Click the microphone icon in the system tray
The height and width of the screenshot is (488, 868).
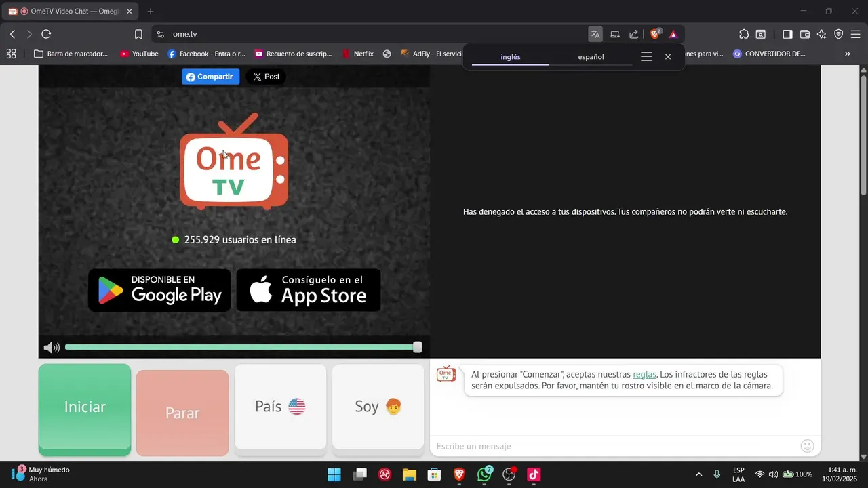click(717, 474)
